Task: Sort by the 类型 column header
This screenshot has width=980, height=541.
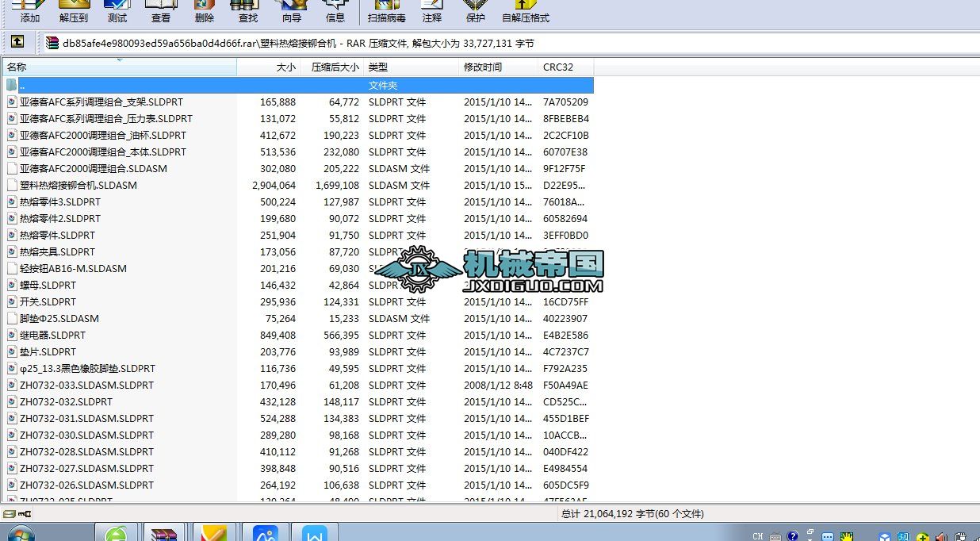Action: click(x=411, y=67)
